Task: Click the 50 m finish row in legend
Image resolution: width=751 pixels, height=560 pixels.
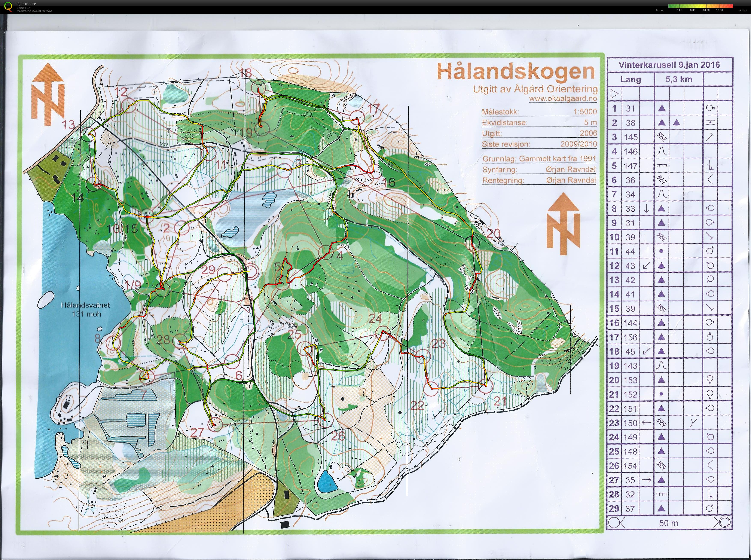Action: pyautogui.click(x=669, y=523)
